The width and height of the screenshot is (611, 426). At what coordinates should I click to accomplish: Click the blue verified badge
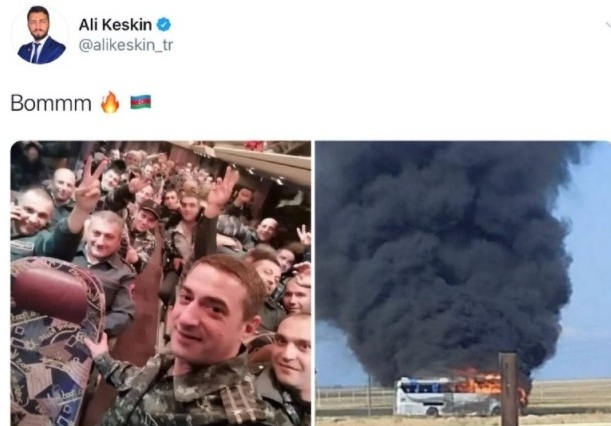(x=164, y=25)
